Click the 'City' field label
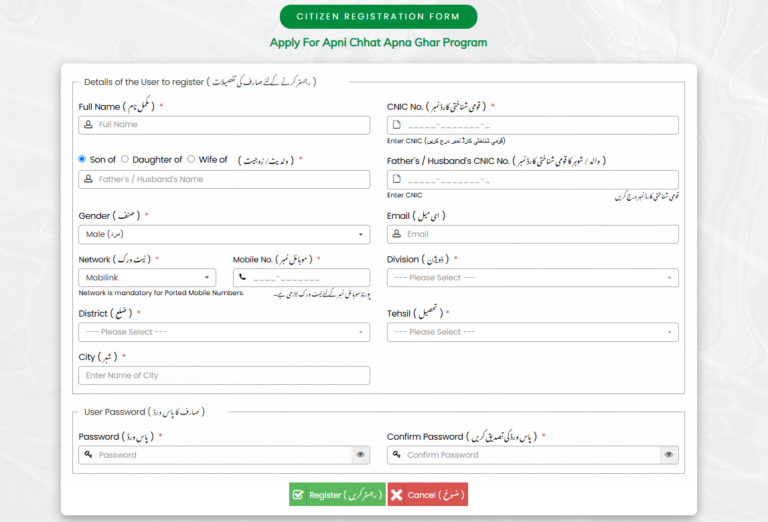 [x=98, y=357]
